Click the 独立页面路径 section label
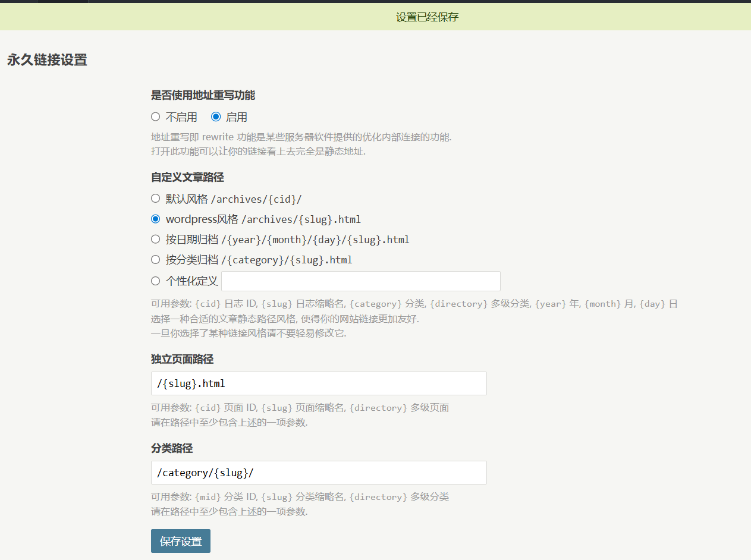The image size is (751, 560). [x=182, y=359]
